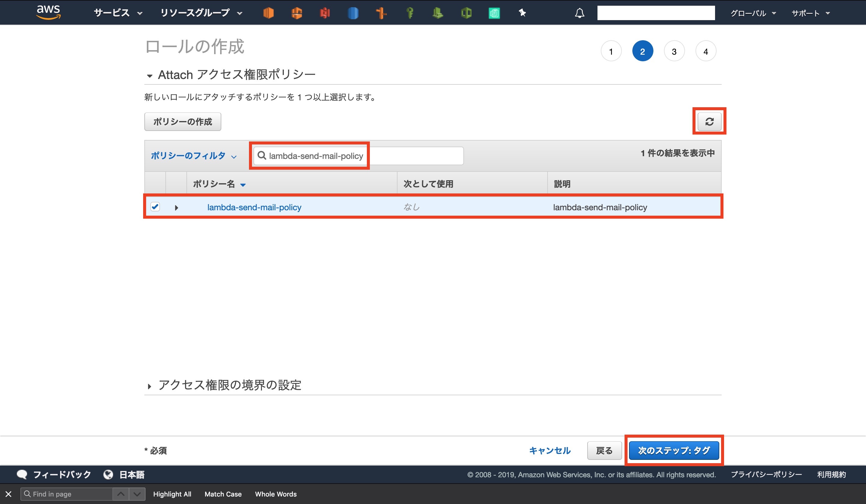866x504 pixels.
Task: Open the サポート menu
Action: (x=810, y=13)
